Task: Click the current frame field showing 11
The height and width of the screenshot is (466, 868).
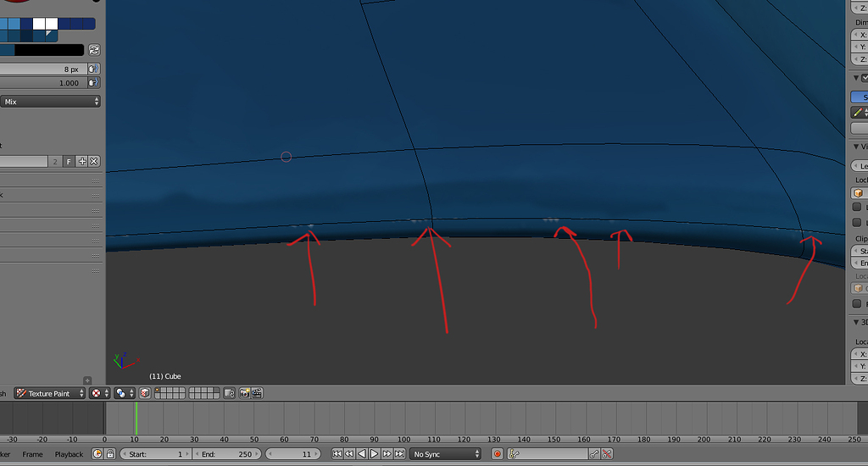Action: pyautogui.click(x=293, y=454)
